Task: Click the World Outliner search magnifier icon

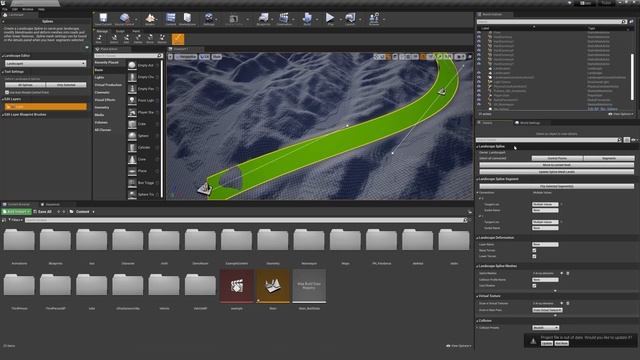Action: pyautogui.click(x=624, y=22)
